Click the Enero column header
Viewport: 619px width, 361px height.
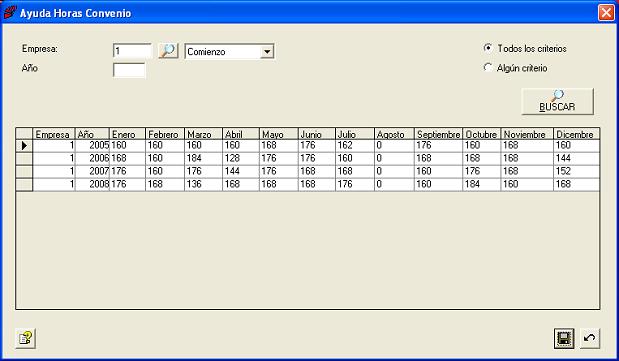[127, 134]
